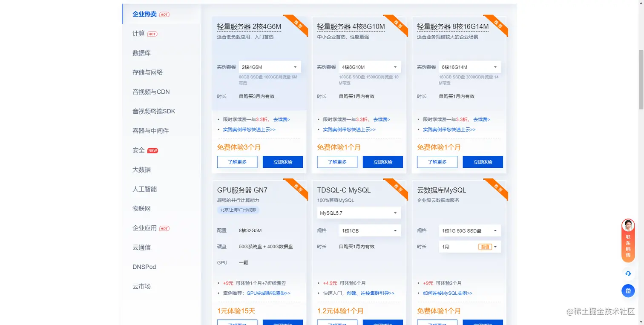Open the 1核1G 50G SSD盘 dropdown
The image size is (644, 325).
(470, 230)
